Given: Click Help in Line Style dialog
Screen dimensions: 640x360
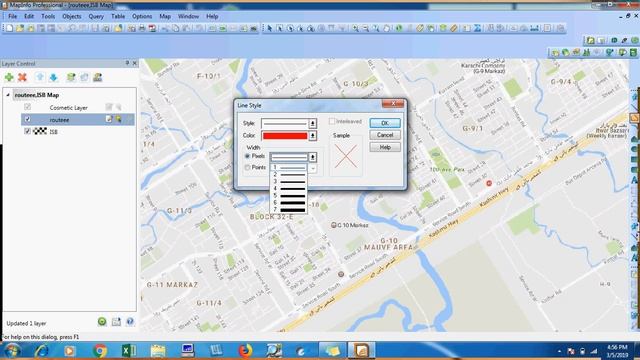Looking at the screenshot, I should (385, 147).
